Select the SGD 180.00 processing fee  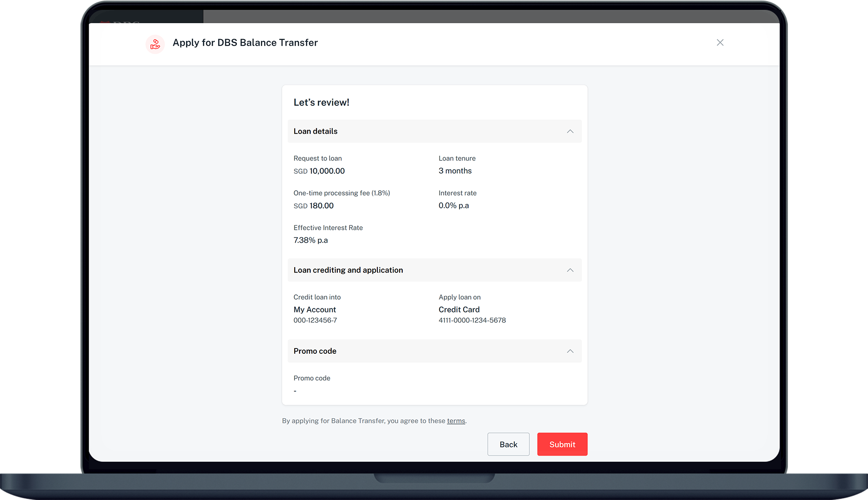point(313,206)
